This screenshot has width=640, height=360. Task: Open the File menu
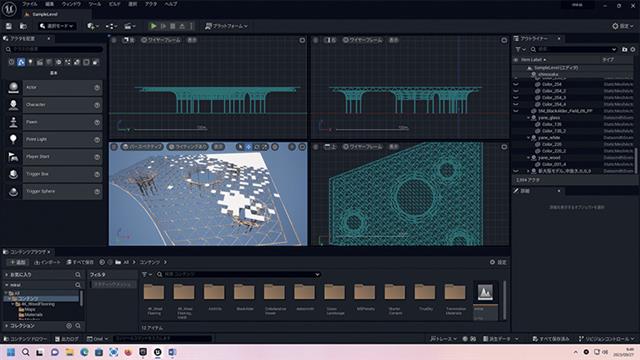(x=29, y=4)
